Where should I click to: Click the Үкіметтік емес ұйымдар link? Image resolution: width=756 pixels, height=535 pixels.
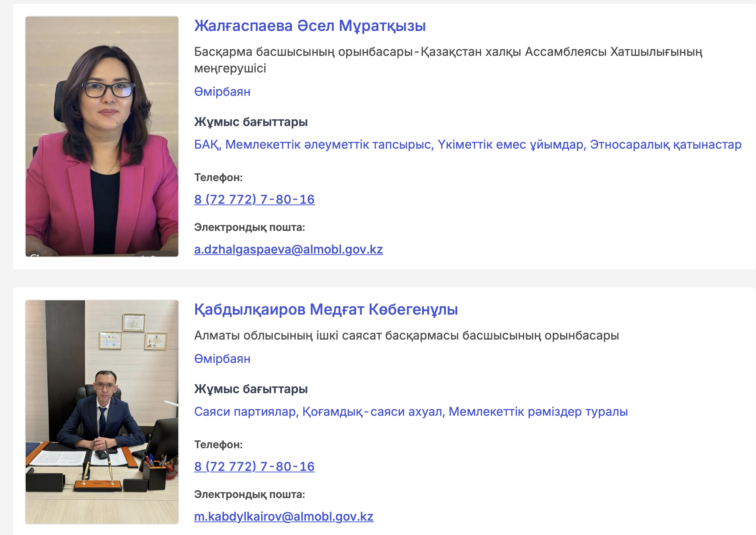[511, 145]
